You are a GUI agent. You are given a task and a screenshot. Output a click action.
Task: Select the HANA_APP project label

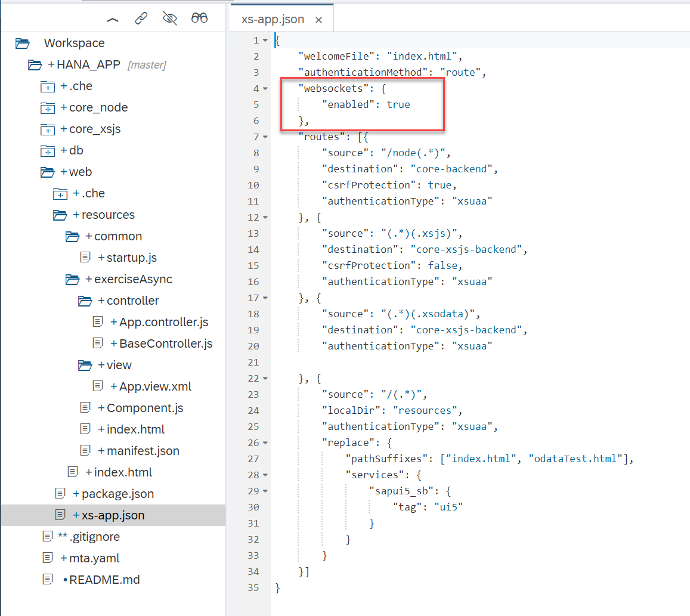(88, 64)
